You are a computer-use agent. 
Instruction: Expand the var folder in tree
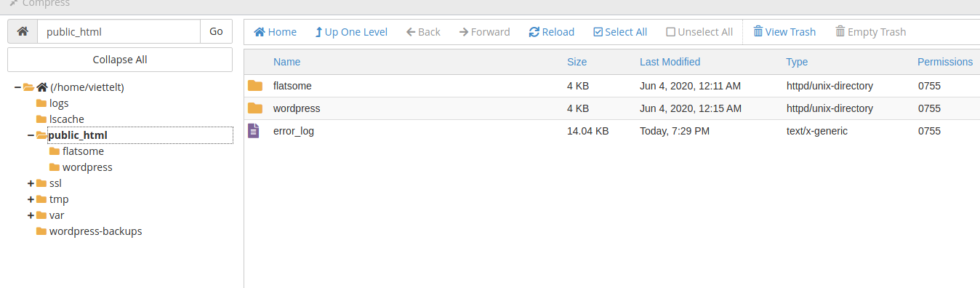30,215
